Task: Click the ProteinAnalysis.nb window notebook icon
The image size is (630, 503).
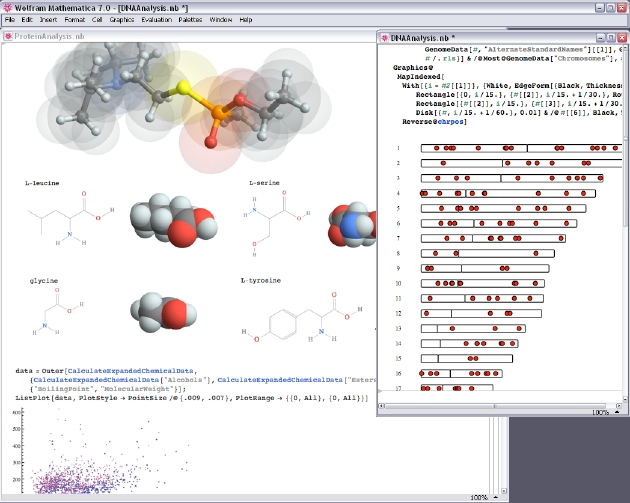Action: pos(8,36)
